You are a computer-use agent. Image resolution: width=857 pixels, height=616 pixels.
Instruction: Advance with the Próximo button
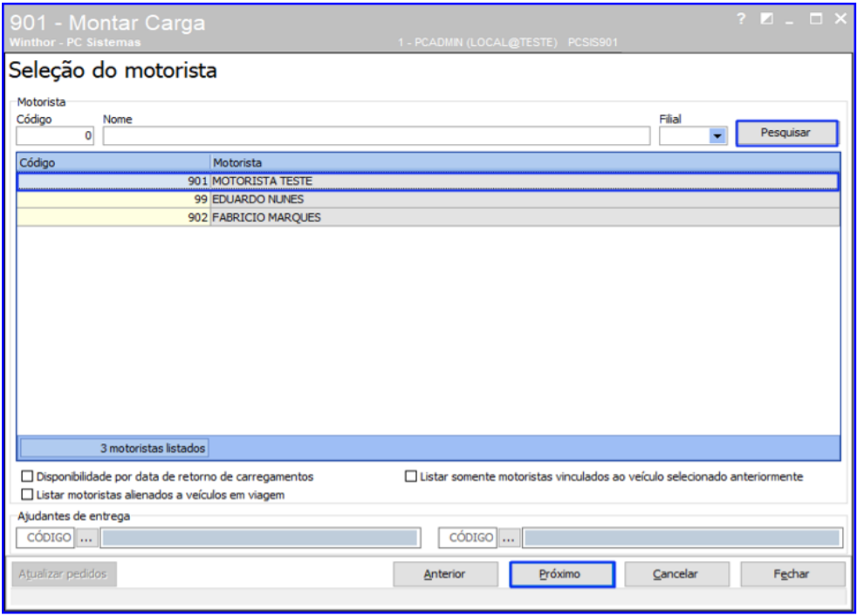(561, 574)
